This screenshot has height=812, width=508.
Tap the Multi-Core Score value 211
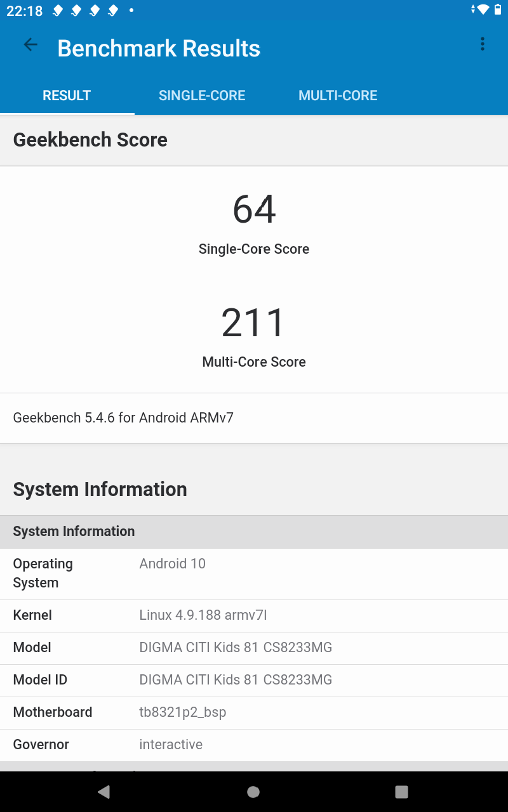point(254,322)
